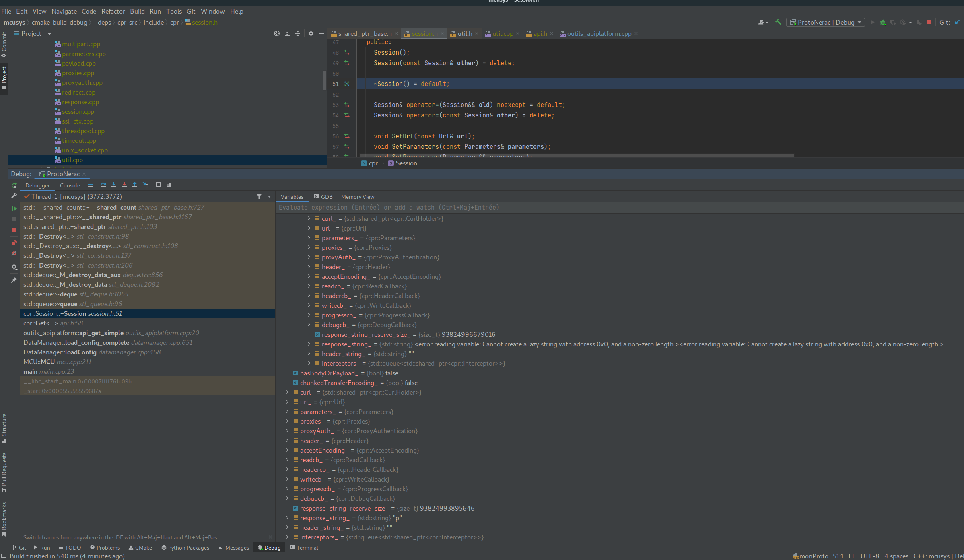The width and height of the screenshot is (964, 560).
Task: Open the Refactor menu
Action: [113, 11]
